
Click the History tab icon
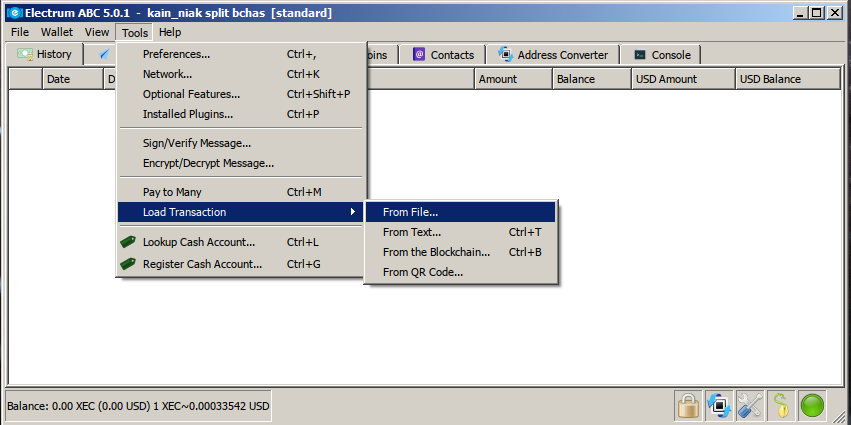pyautogui.click(x=24, y=54)
